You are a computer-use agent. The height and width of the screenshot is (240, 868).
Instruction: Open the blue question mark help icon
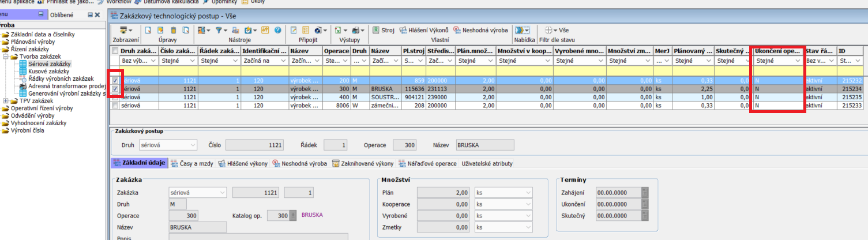tap(277, 30)
